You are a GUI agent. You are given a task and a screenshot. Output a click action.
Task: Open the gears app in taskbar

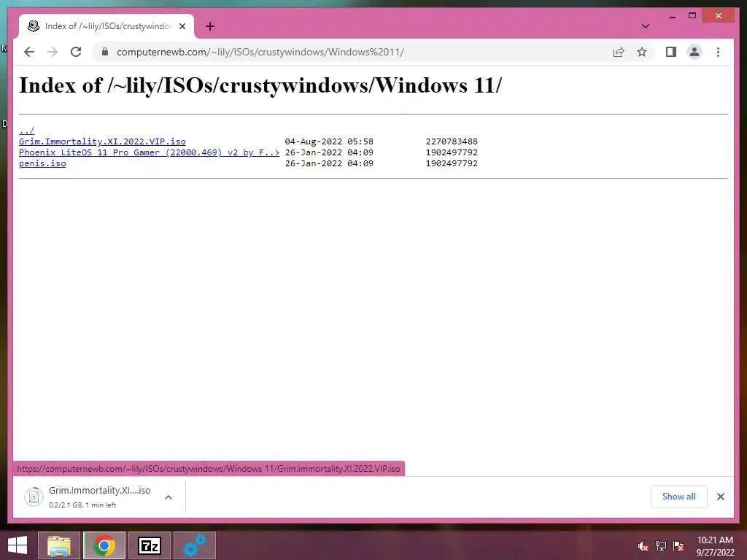click(194, 545)
